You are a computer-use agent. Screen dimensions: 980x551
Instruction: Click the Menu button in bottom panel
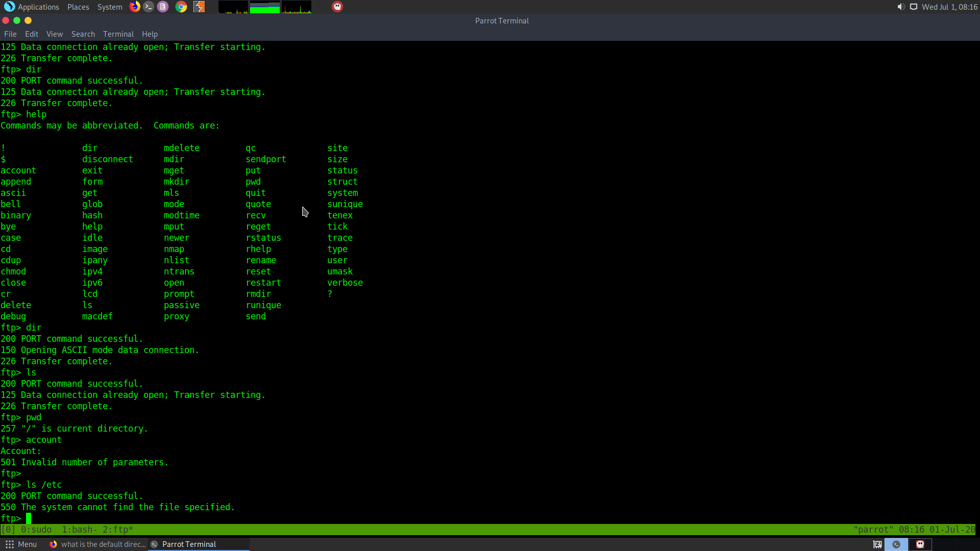pyautogui.click(x=21, y=544)
